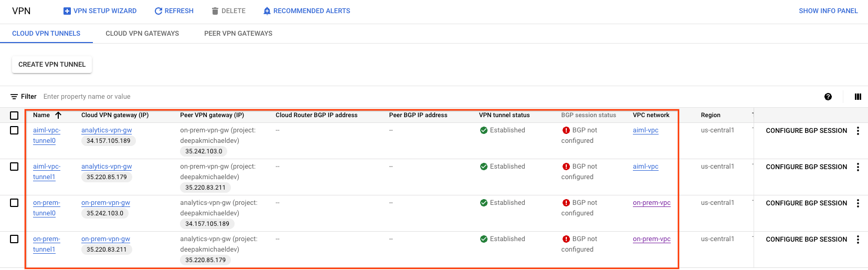This screenshot has width=868, height=270.
Task: Open more actions for aiml-vpc-tunnel0 row
Action: 858,131
